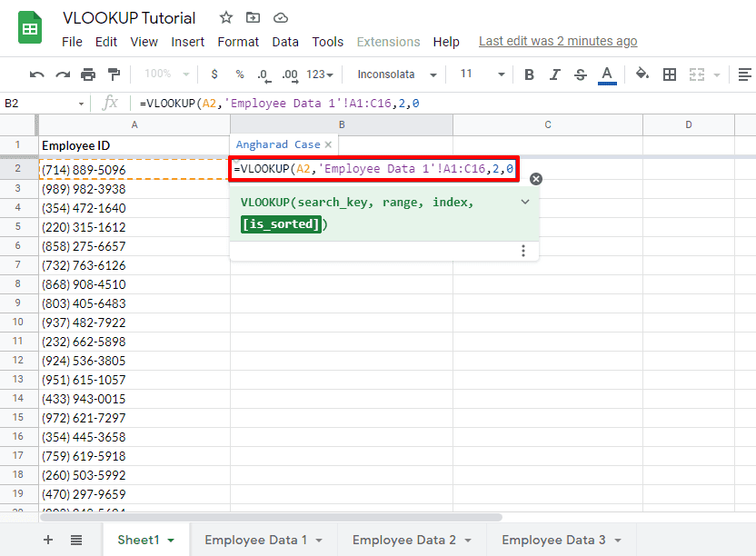Click the Print icon

(87, 74)
